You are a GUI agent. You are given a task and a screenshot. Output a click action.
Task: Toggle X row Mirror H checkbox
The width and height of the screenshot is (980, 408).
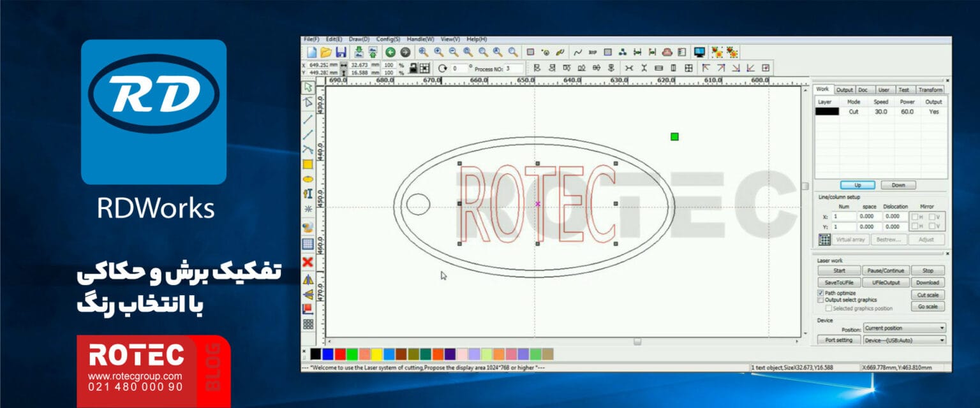point(915,217)
